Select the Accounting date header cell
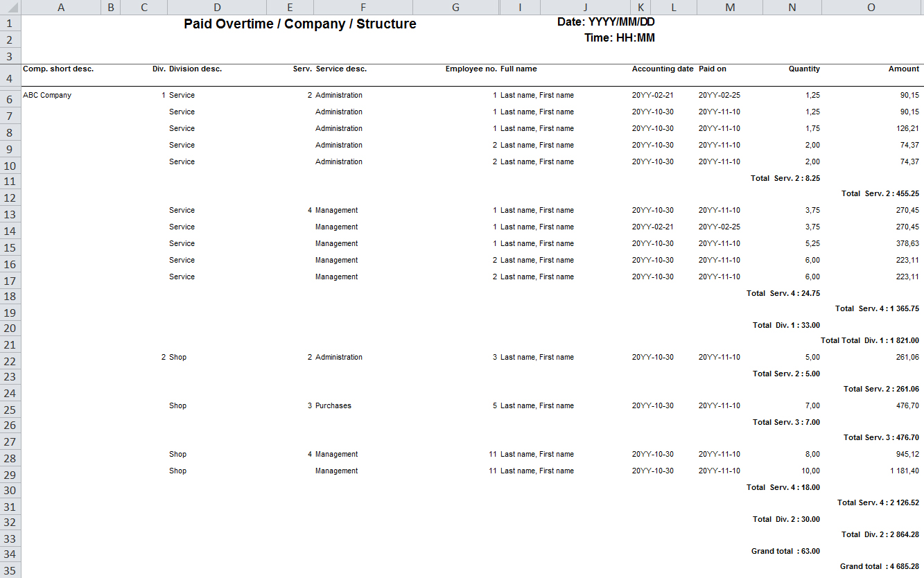This screenshot has height=578, width=924. (x=662, y=69)
